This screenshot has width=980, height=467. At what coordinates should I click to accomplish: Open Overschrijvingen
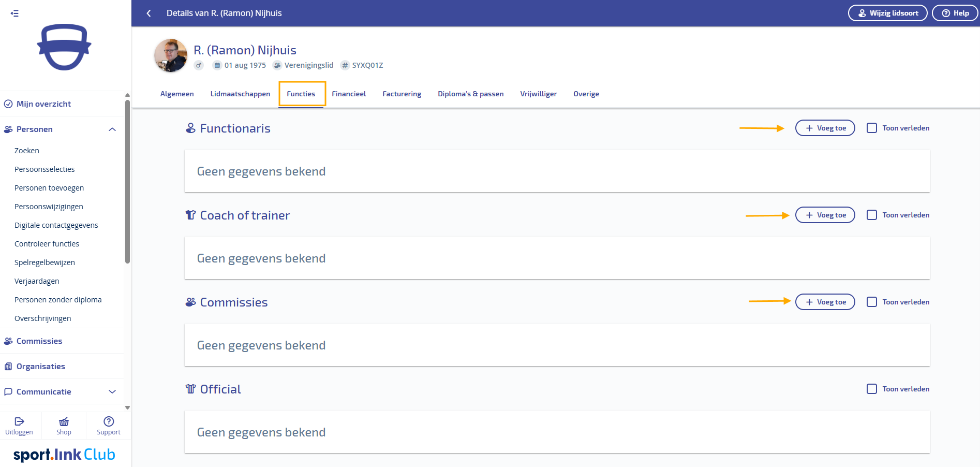(x=43, y=318)
